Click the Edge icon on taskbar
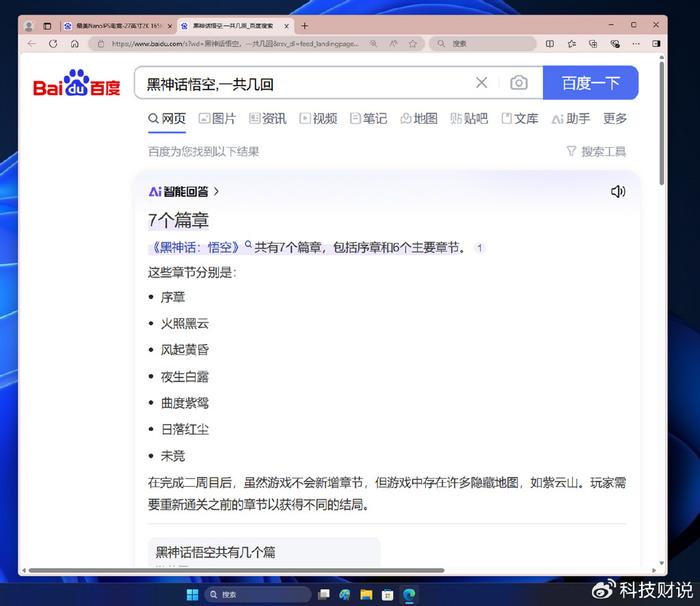The width and height of the screenshot is (700, 606). tap(409, 594)
